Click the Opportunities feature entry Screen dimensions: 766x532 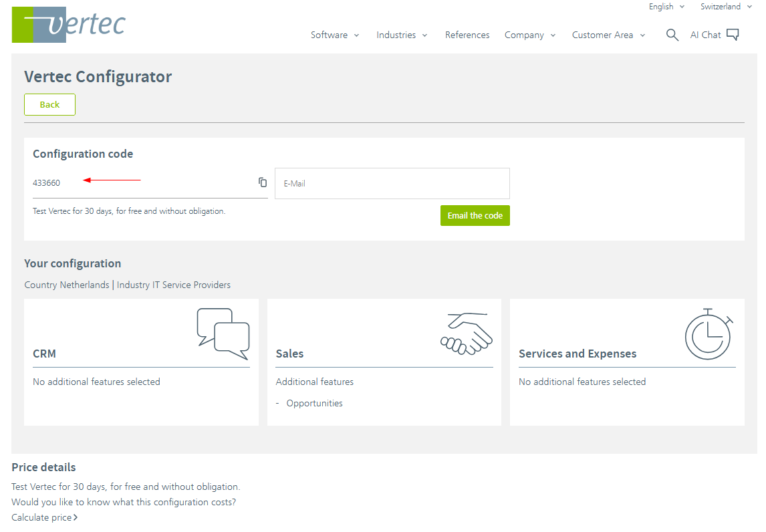(314, 403)
